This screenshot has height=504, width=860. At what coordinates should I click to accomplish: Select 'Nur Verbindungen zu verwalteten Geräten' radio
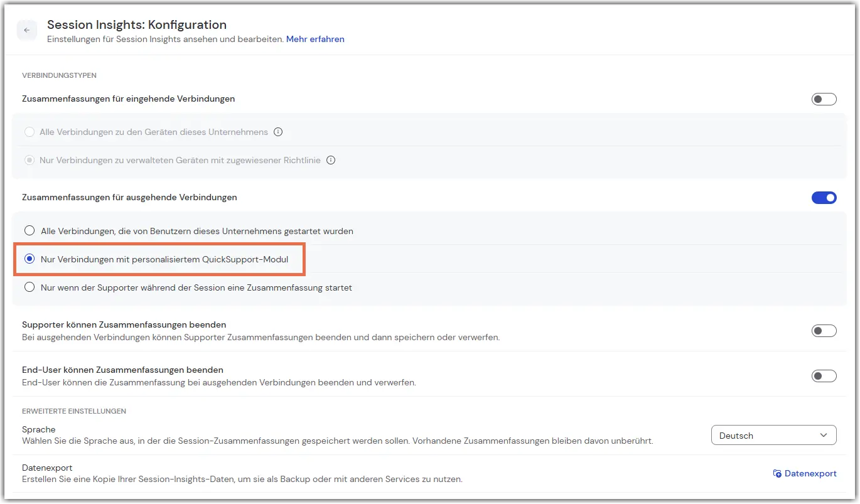(x=29, y=161)
